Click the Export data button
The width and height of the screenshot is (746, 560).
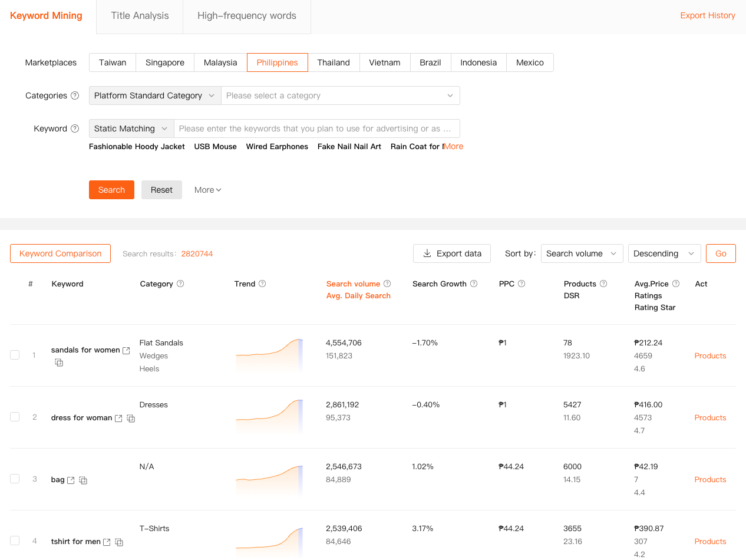[x=452, y=253]
